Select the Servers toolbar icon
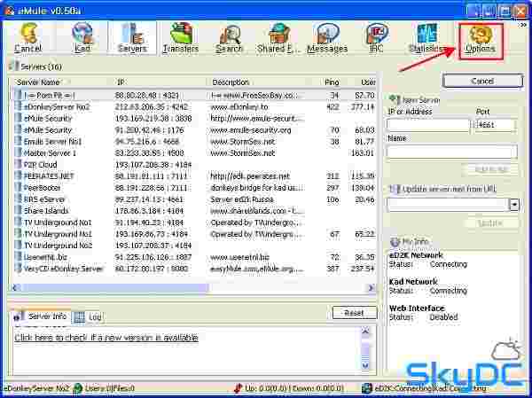This screenshot has height=398, width=532. (x=132, y=37)
